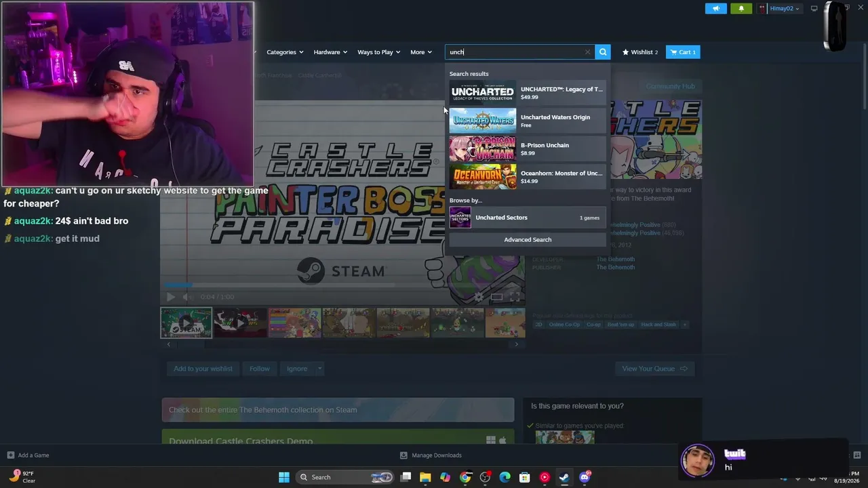The height and width of the screenshot is (488, 868).
Task: Open Advanced Search
Action: pyautogui.click(x=528, y=239)
